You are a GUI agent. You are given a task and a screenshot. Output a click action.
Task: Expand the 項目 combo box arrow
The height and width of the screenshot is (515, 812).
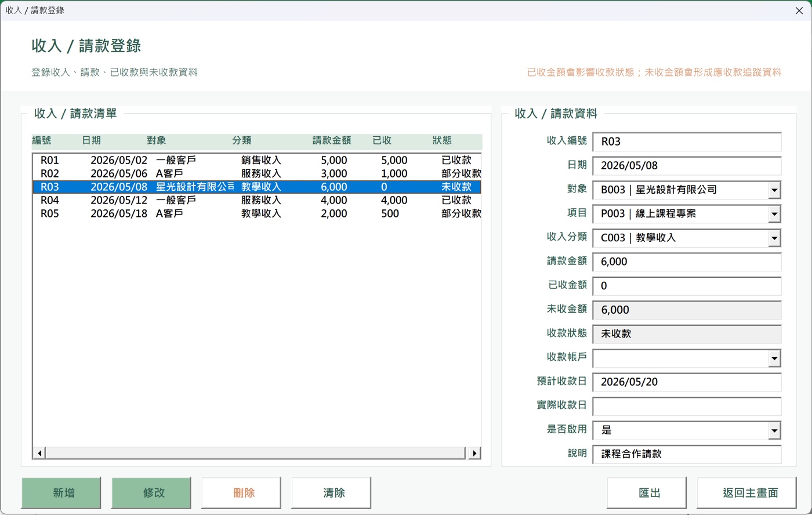[774, 214]
